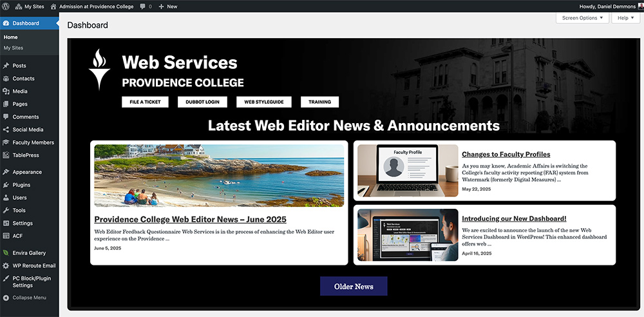The image size is (644, 317).
Task: Open the Pages menu item
Action: [20, 104]
